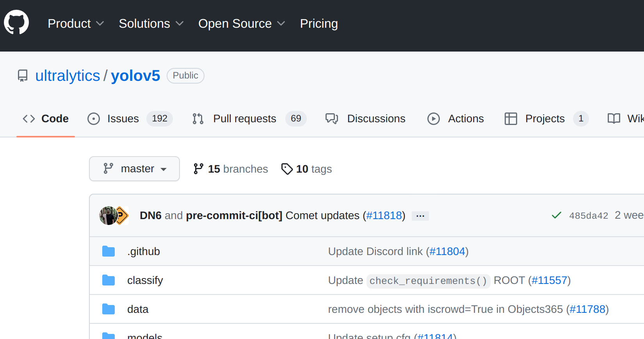Click the .github folder icon
Viewport: 644px width, 339px height.
109,252
